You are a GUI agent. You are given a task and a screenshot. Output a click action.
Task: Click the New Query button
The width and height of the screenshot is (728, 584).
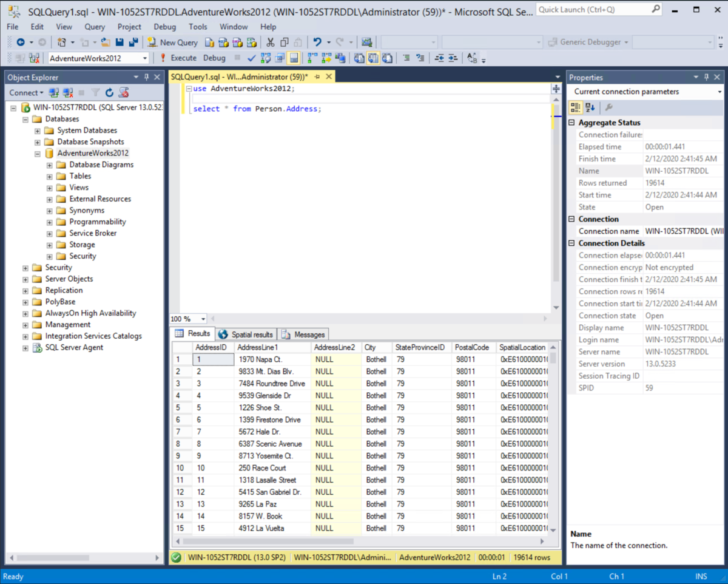click(x=172, y=42)
